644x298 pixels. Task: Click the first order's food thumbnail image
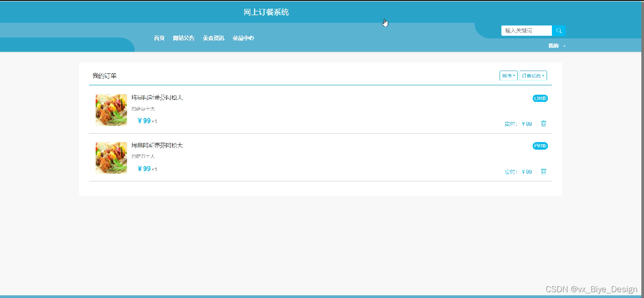coord(111,110)
